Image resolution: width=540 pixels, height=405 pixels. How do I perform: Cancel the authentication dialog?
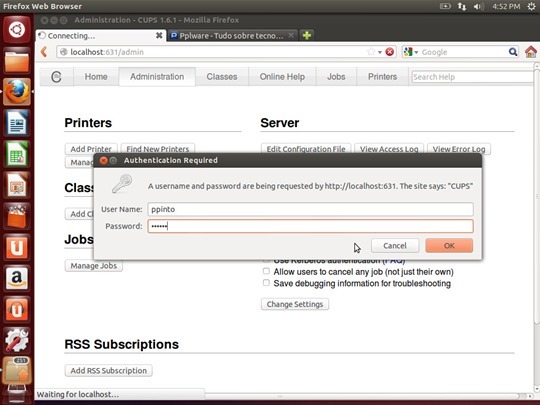pos(395,246)
